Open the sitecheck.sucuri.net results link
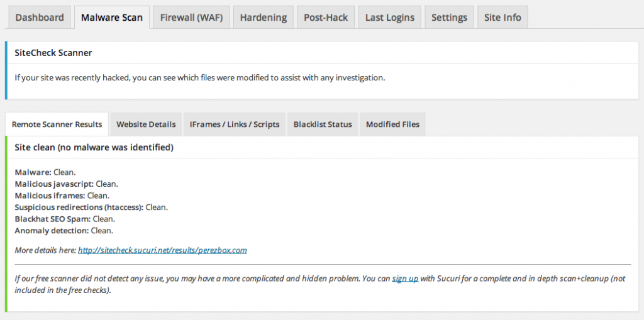The height and width of the screenshot is (320, 644). pyautogui.click(x=162, y=250)
